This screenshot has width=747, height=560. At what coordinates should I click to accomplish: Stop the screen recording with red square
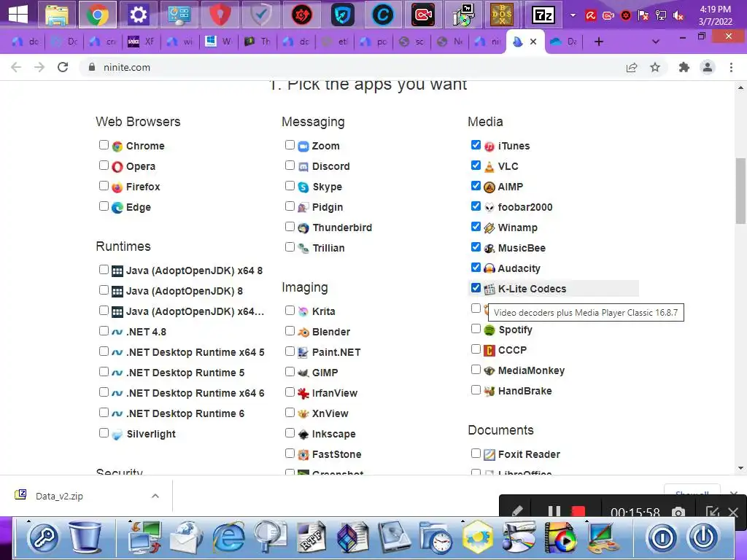tap(578, 512)
